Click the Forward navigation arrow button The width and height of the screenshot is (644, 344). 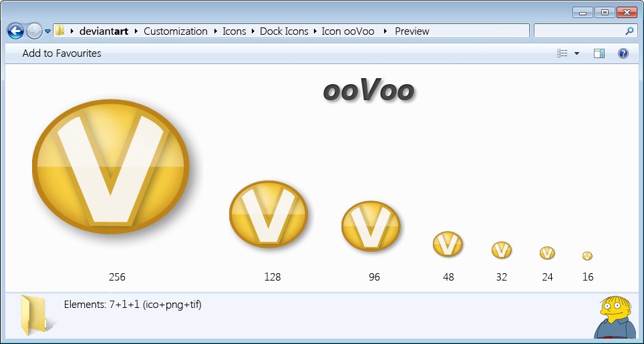pyautogui.click(x=34, y=31)
